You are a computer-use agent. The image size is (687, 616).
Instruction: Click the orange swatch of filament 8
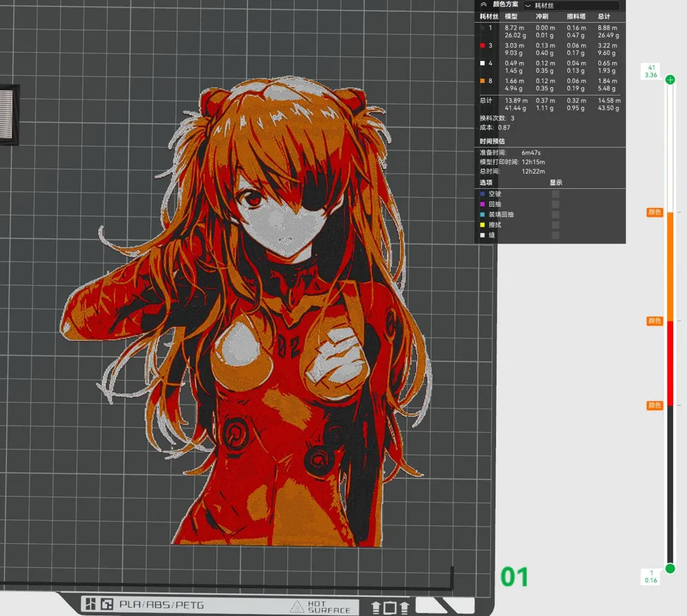482,81
